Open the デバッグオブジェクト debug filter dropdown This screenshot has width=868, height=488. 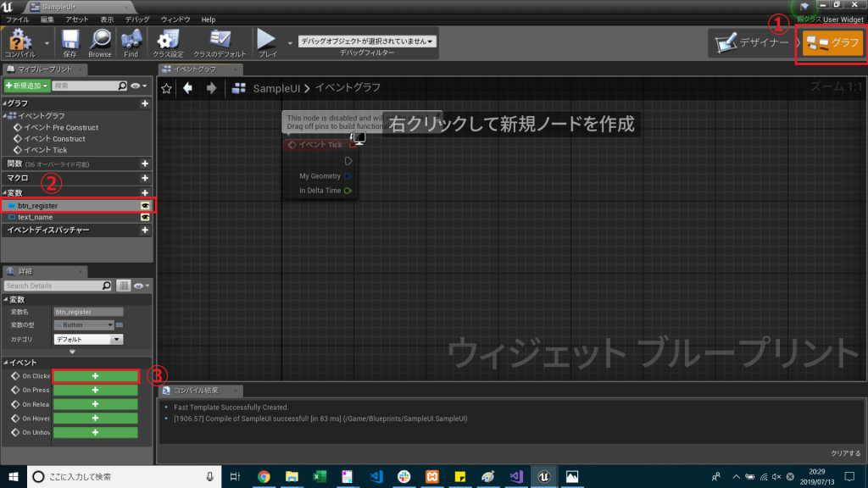click(x=369, y=41)
